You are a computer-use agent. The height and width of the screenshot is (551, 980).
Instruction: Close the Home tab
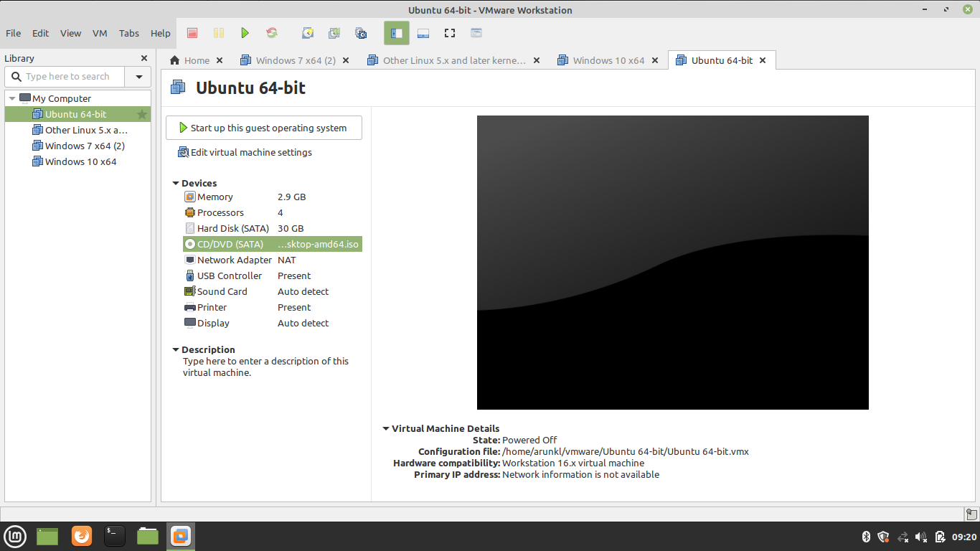click(220, 60)
